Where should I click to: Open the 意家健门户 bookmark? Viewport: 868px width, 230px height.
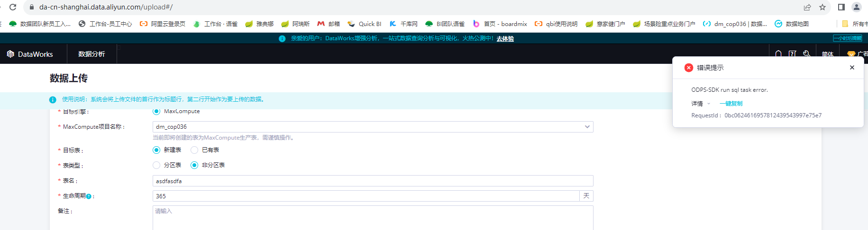(x=605, y=24)
